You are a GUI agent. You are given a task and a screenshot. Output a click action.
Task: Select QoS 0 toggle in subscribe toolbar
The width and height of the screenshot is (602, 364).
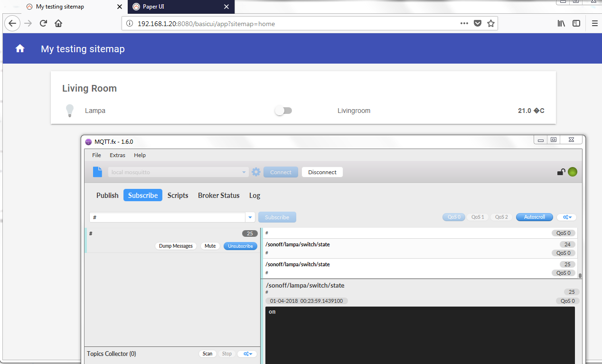[x=454, y=217]
